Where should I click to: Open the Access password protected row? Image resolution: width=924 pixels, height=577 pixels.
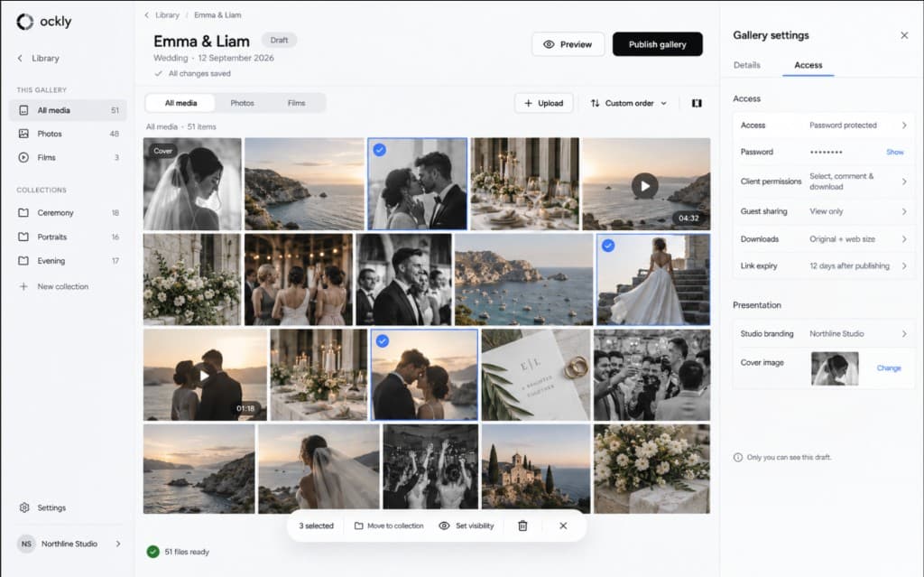click(823, 126)
